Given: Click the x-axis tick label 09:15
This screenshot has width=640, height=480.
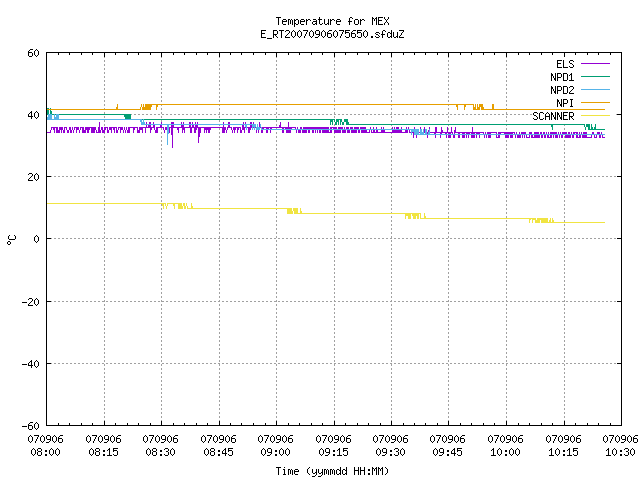Looking at the screenshot, I should [333, 452].
